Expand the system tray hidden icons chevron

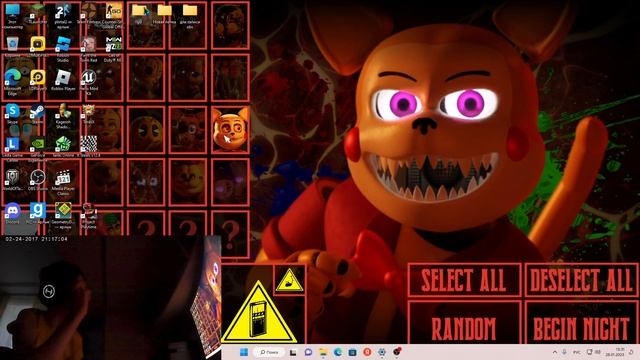(x=555, y=352)
